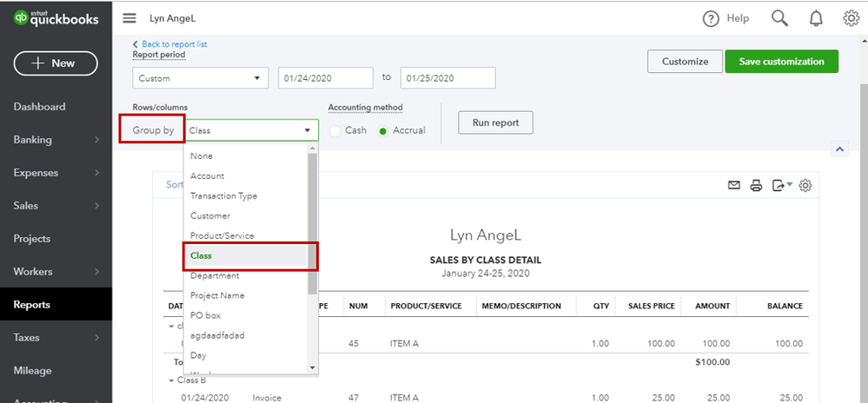The width and height of the screenshot is (868, 403).
Task: Collapse the report options panel chevron
Action: 840,149
